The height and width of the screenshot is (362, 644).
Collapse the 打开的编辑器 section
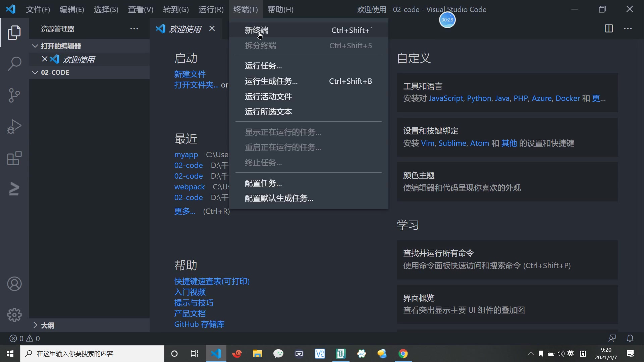coord(89,46)
